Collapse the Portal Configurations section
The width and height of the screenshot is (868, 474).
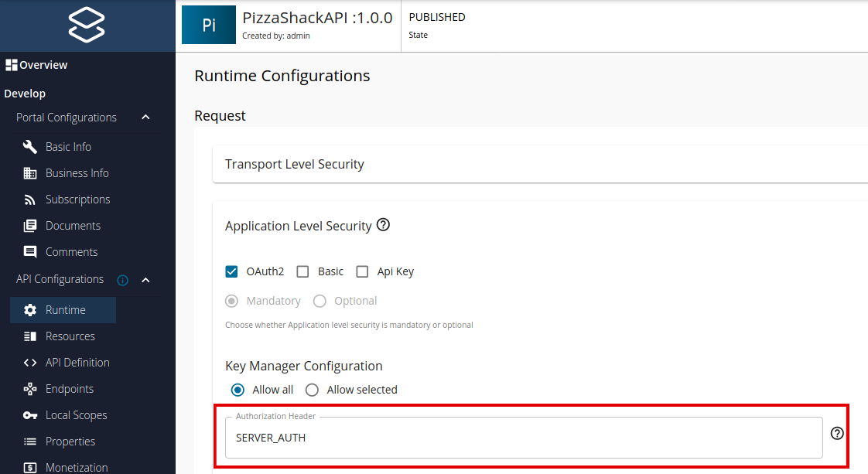[x=145, y=118]
